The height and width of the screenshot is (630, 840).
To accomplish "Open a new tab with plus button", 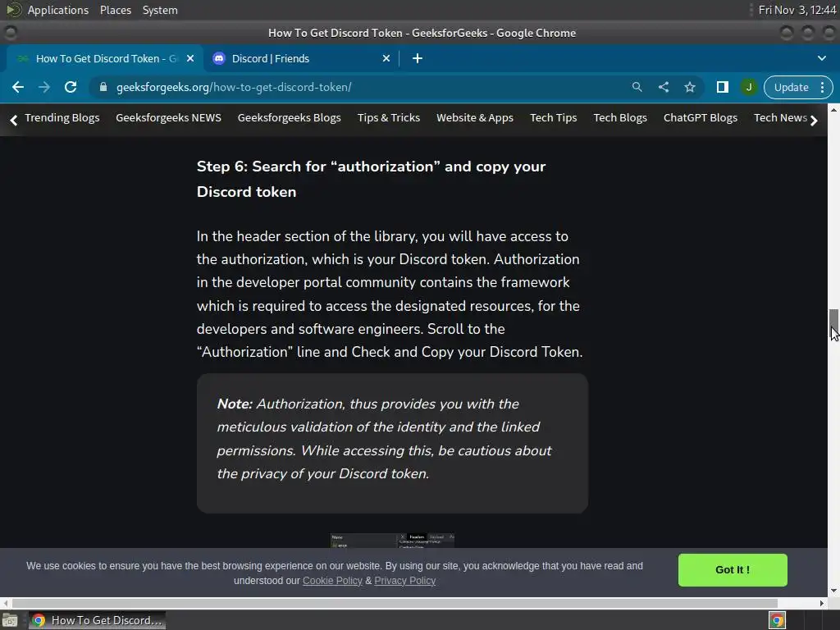I will 418,58.
